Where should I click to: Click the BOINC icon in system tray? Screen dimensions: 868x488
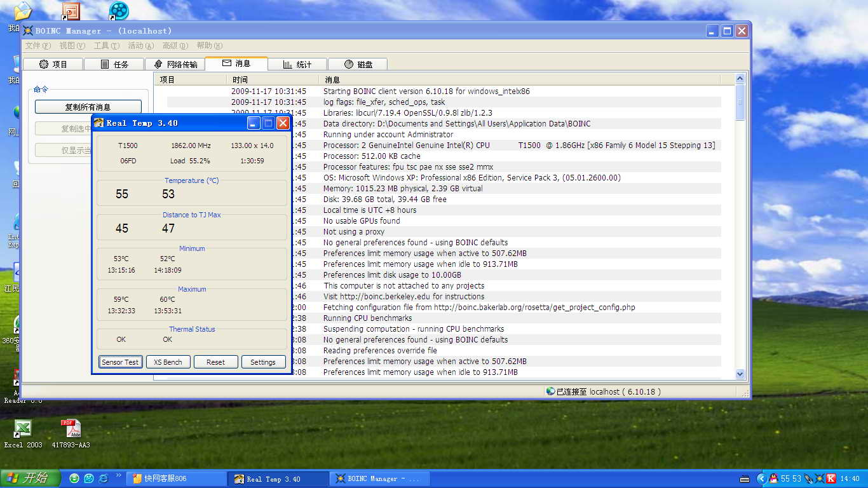[820, 478]
